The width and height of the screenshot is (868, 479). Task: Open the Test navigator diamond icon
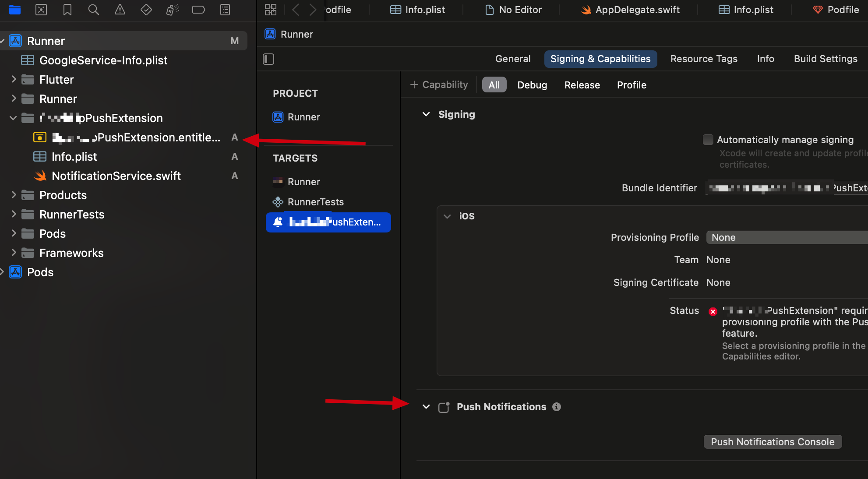tap(146, 10)
